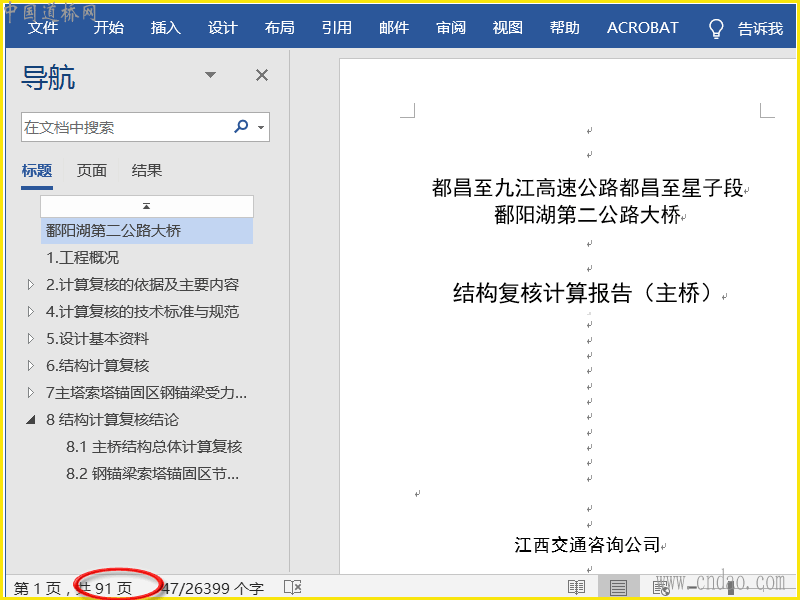
Task: Jump to heading 2.计算复核的依据及主要内容
Action: point(142,285)
